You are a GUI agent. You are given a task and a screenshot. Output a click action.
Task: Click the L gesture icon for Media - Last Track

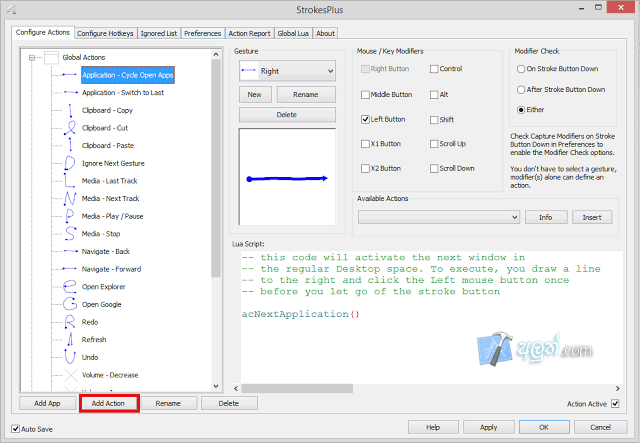pyautogui.click(x=70, y=180)
